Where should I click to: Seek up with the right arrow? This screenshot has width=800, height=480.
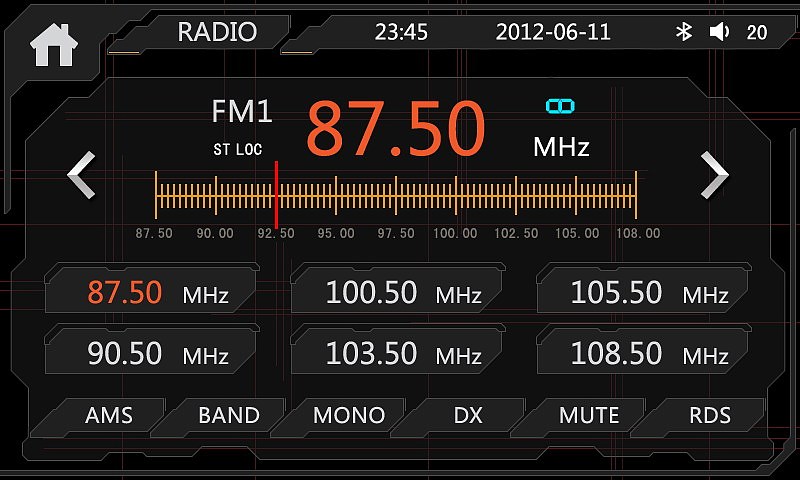pos(715,175)
